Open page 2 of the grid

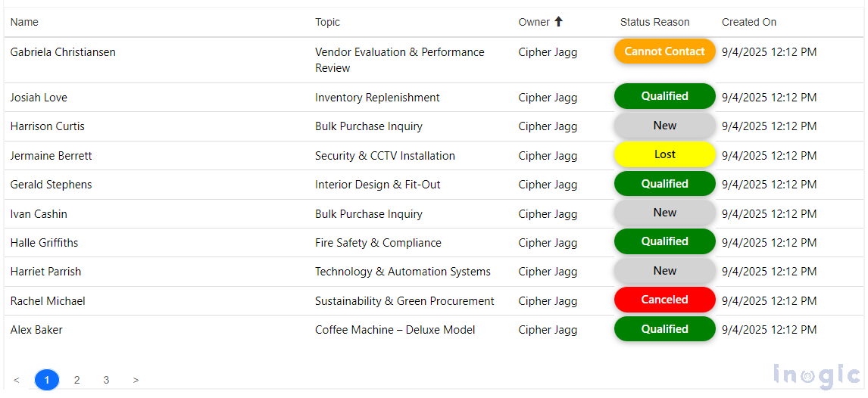76,380
